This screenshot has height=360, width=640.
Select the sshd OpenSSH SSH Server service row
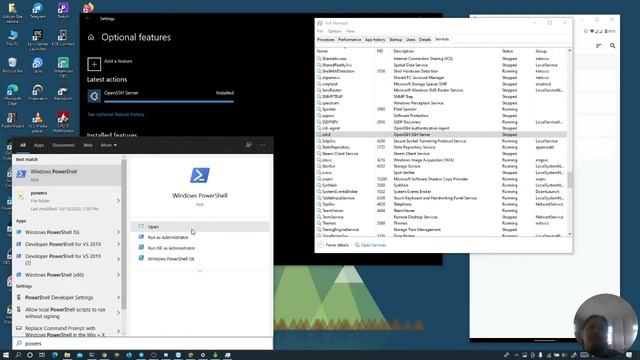(x=441, y=134)
